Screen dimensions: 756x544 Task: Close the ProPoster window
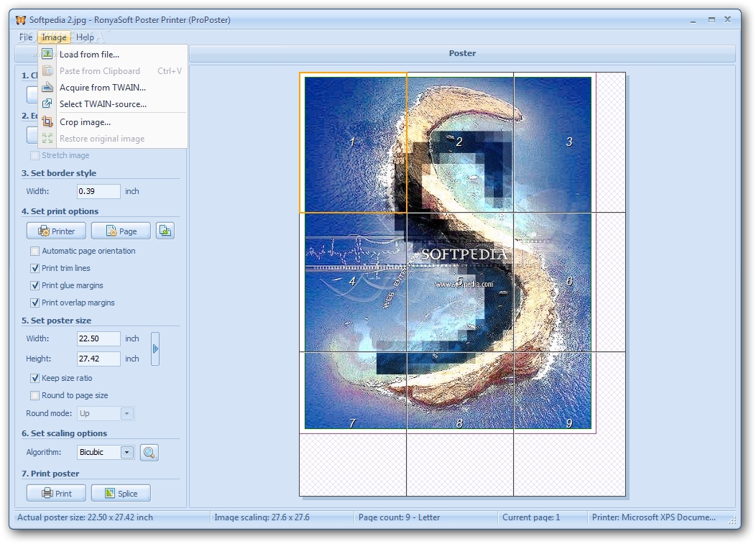[727, 19]
